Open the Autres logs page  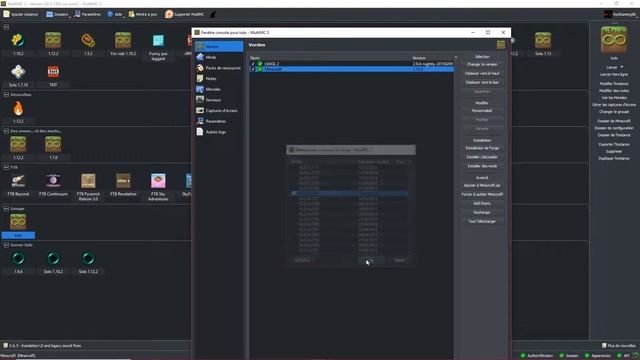219,132
